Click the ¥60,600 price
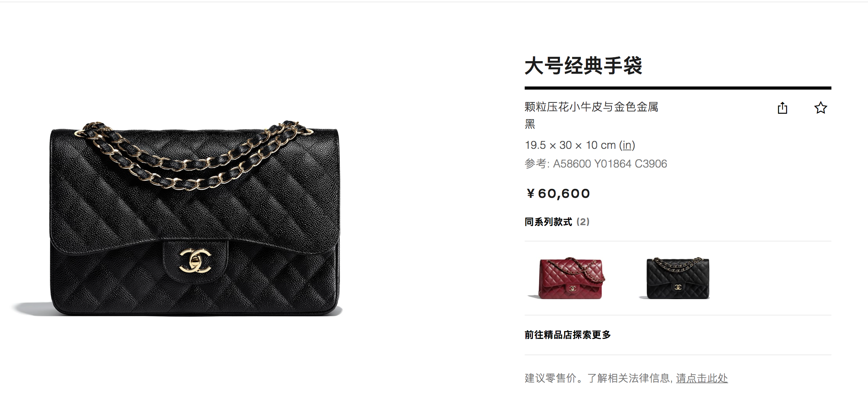The width and height of the screenshot is (868, 409). pyautogui.click(x=558, y=194)
